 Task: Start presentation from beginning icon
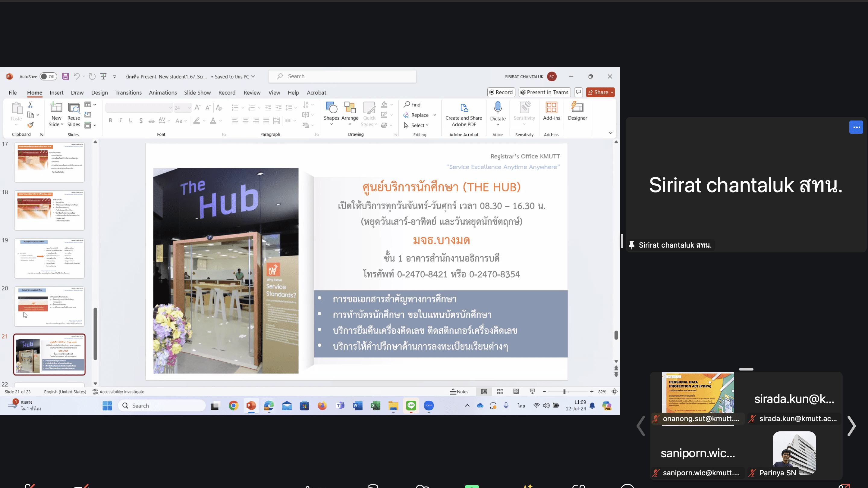[103, 77]
